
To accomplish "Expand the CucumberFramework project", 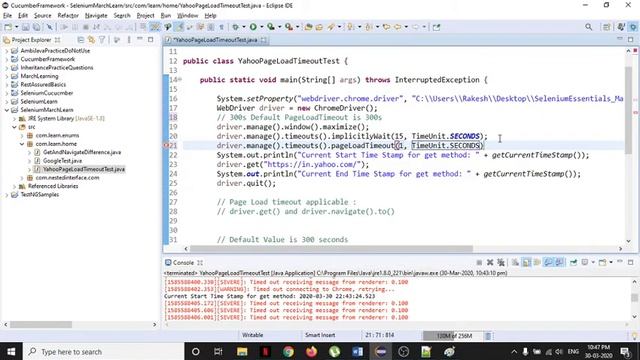I will tap(7, 59).
